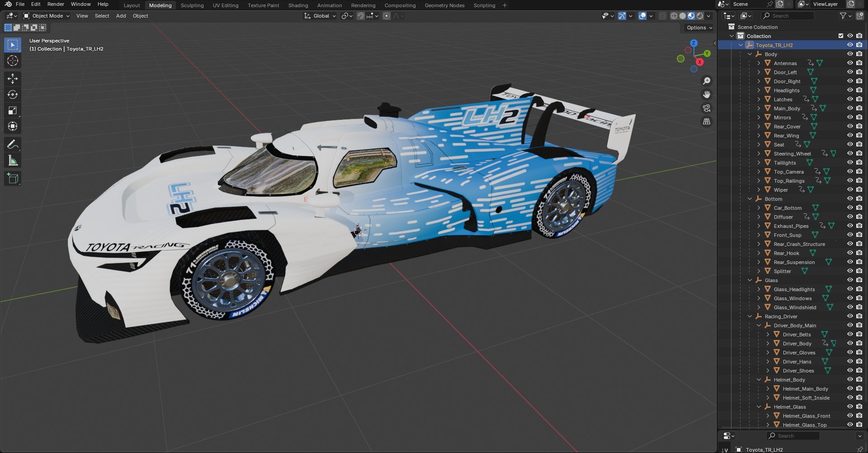The image size is (868, 453).
Task: Open the Options dropdown
Action: 699,28
